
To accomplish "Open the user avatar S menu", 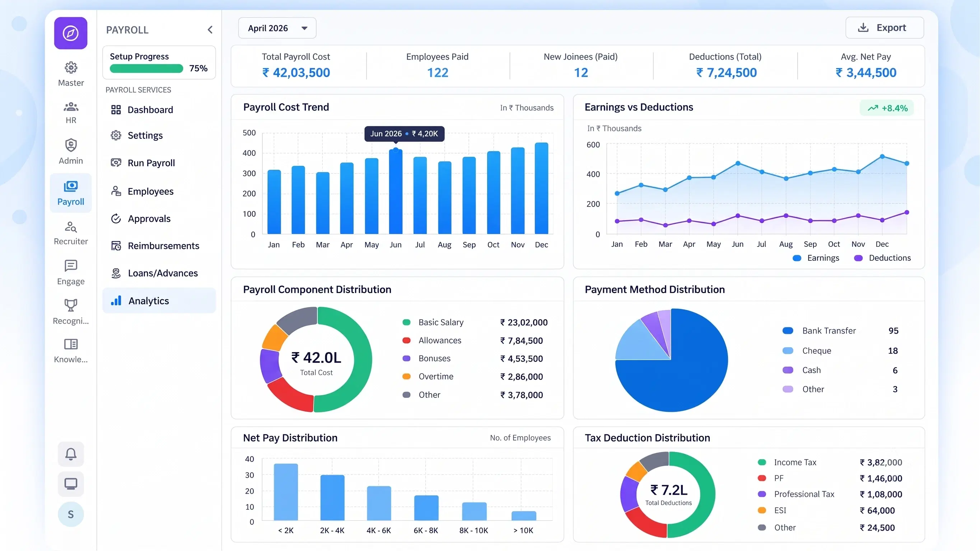I will (x=71, y=514).
